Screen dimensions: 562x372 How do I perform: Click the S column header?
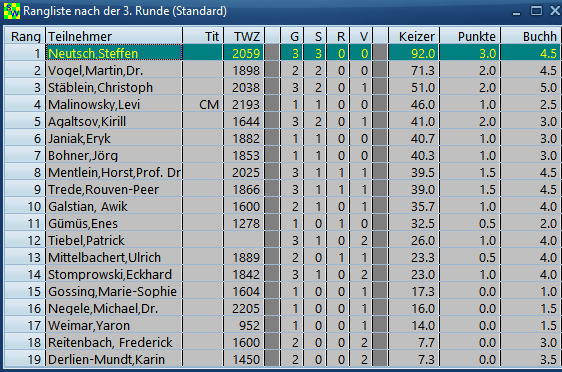pos(315,36)
